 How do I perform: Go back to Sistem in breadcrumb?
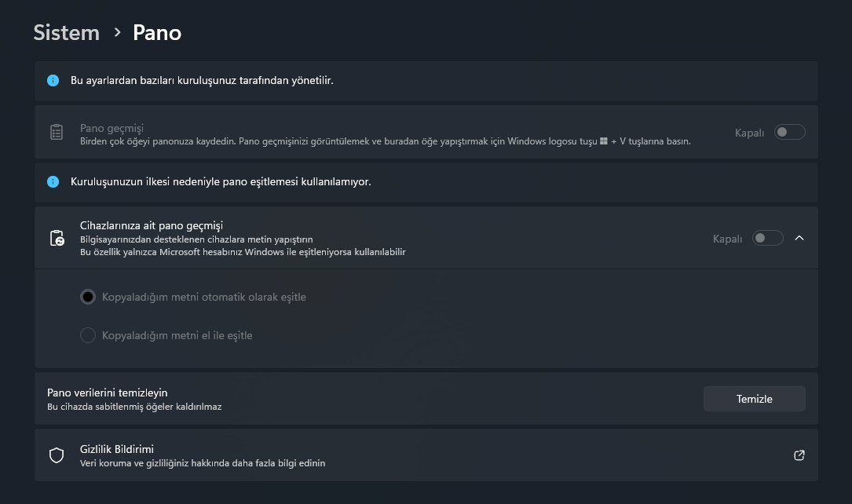67,33
